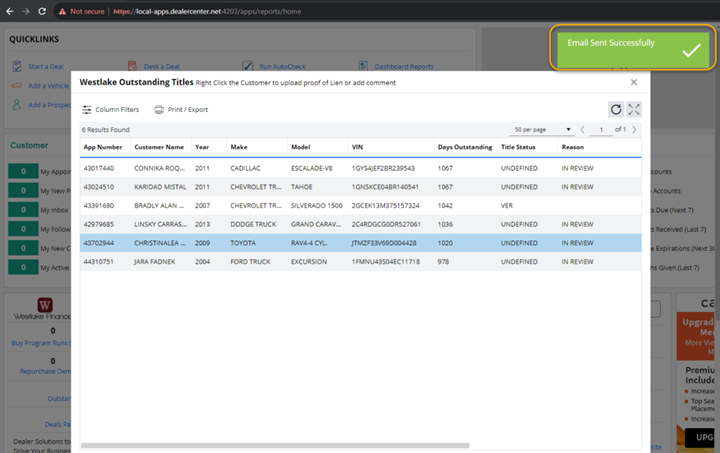
Task: Click the Run AutoCheck checkmark icon
Action: tap(248, 67)
